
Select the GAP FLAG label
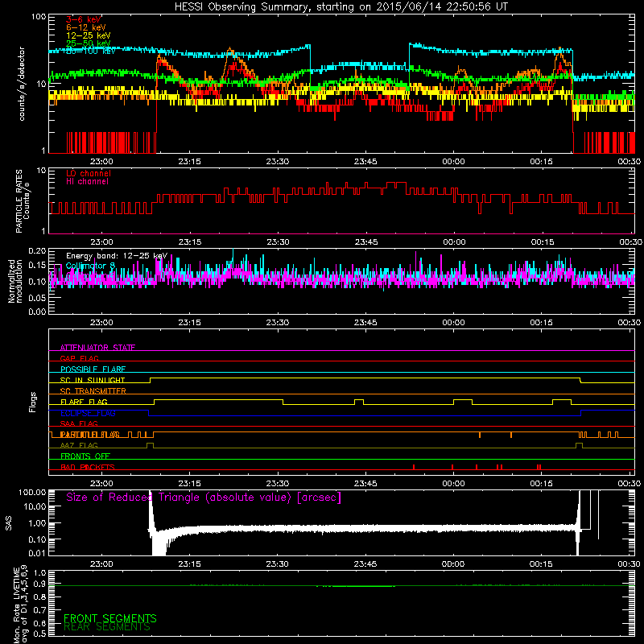click(x=79, y=358)
